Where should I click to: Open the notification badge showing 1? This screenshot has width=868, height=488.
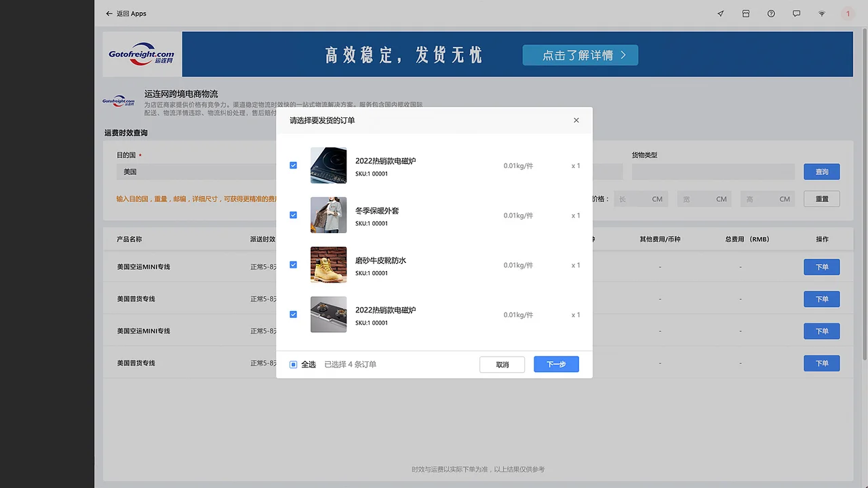pos(848,14)
